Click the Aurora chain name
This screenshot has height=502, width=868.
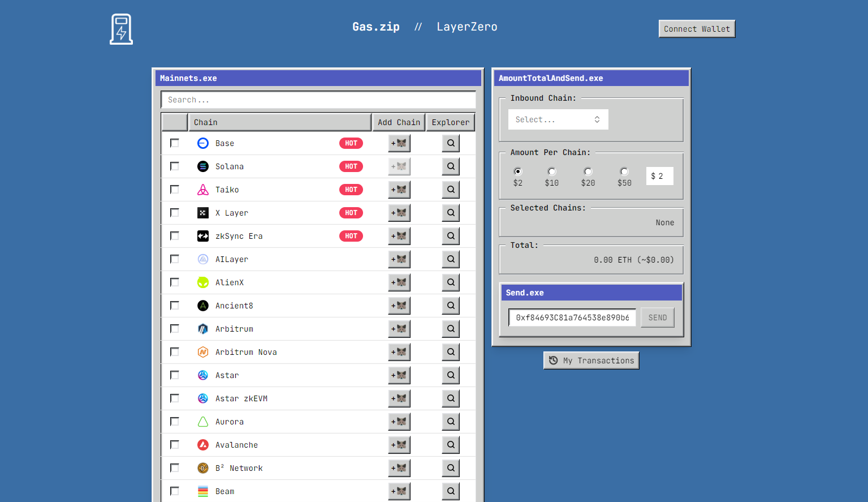tap(230, 422)
